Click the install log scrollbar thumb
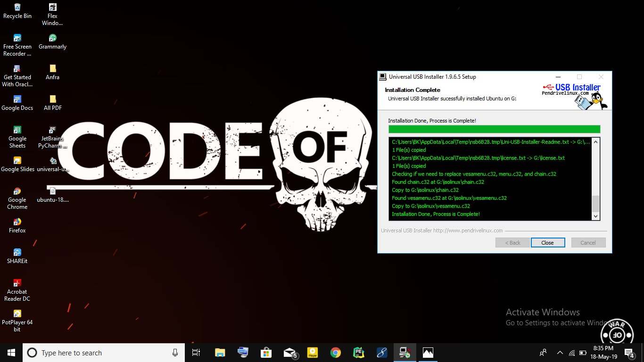The width and height of the screenshot is (644, 362). (x=595, y=204)
